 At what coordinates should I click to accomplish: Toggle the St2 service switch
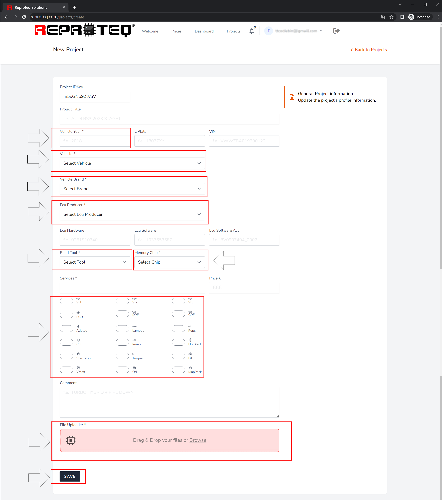pos(122,301)
